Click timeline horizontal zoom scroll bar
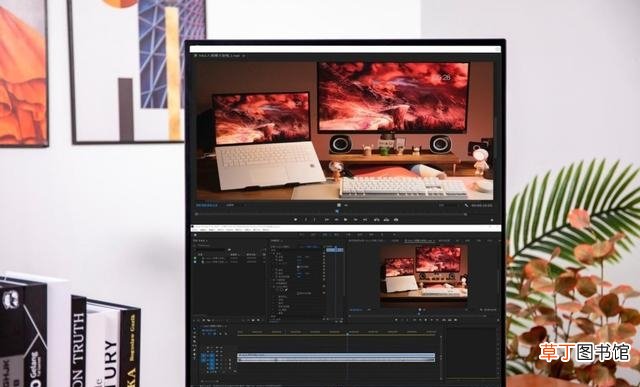 tap(209, 381)
